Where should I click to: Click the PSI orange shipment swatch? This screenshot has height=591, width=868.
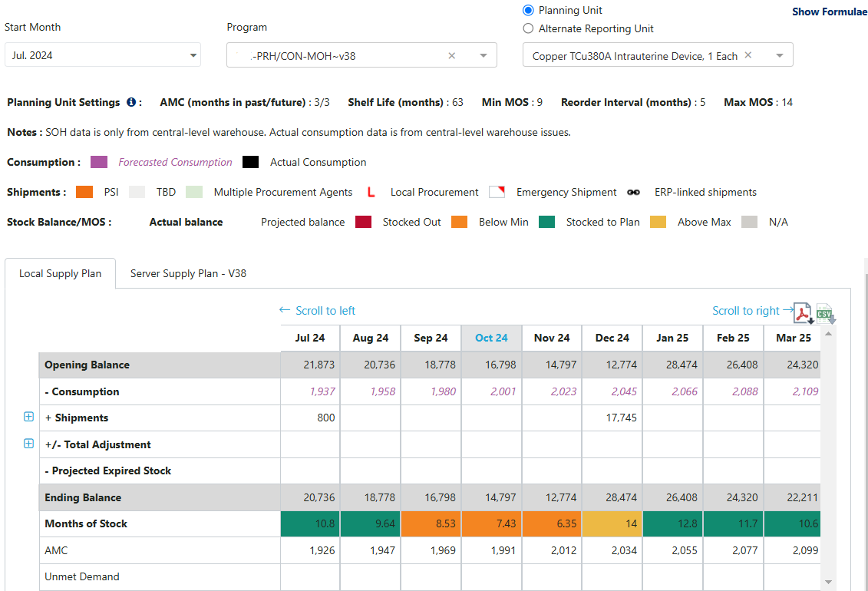(x=84, y=192)
